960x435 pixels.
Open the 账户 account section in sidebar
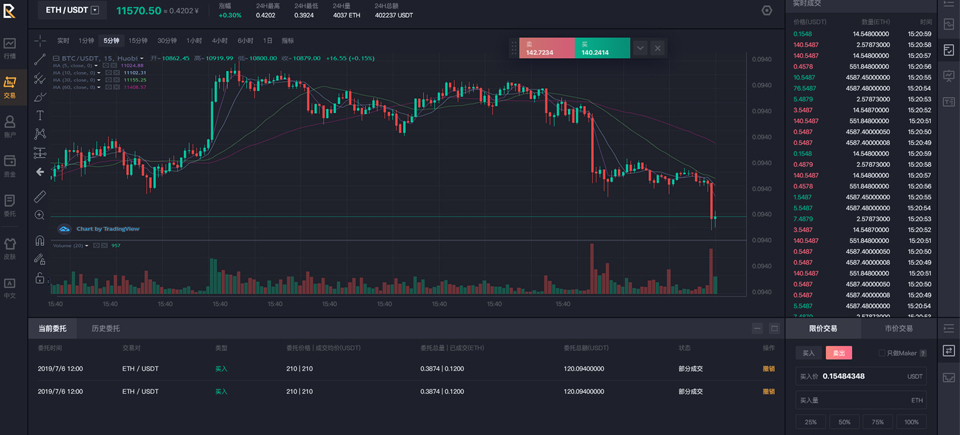click(10, 126)
